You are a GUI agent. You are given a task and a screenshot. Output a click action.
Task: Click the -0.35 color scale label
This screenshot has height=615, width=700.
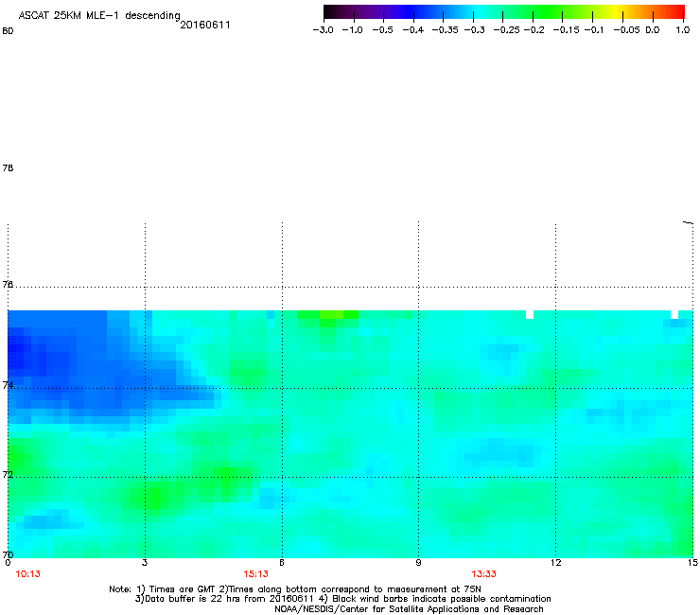click(445, 30)
